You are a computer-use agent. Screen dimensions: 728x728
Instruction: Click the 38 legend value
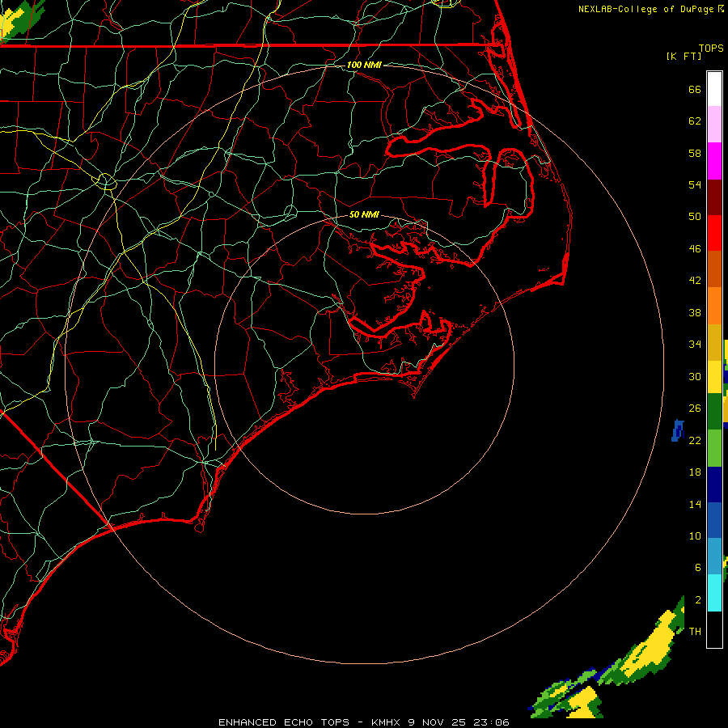[x=695, y=312]
